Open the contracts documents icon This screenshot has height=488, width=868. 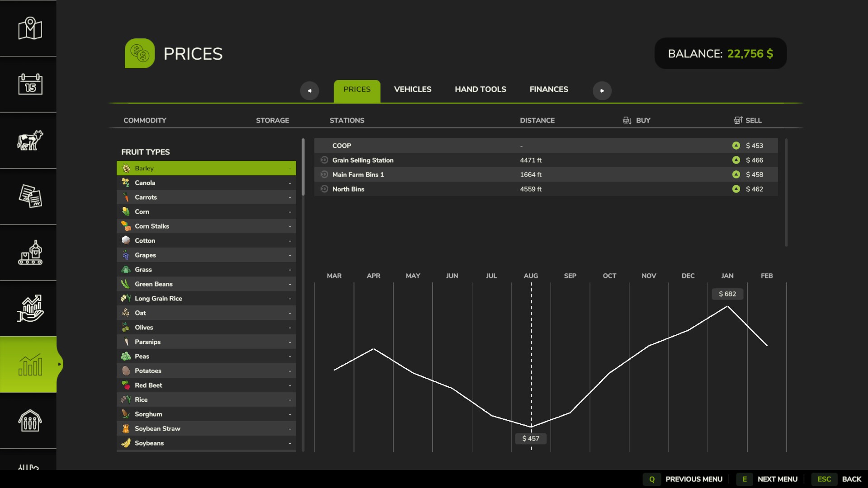point(30,196)
